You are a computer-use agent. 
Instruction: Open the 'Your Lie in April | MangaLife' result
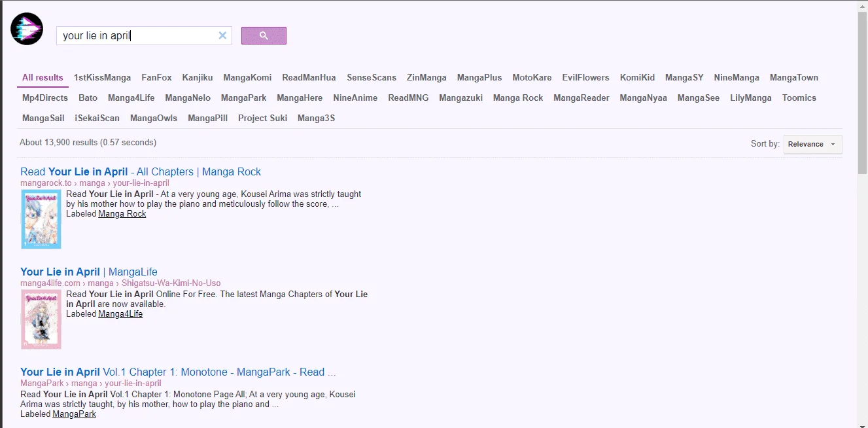pos(89,272)
